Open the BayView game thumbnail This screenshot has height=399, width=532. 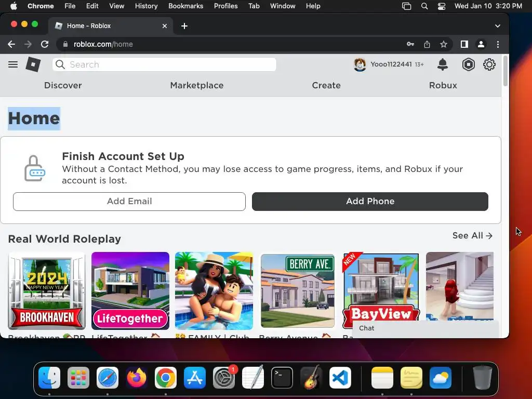tap(381, 291)
